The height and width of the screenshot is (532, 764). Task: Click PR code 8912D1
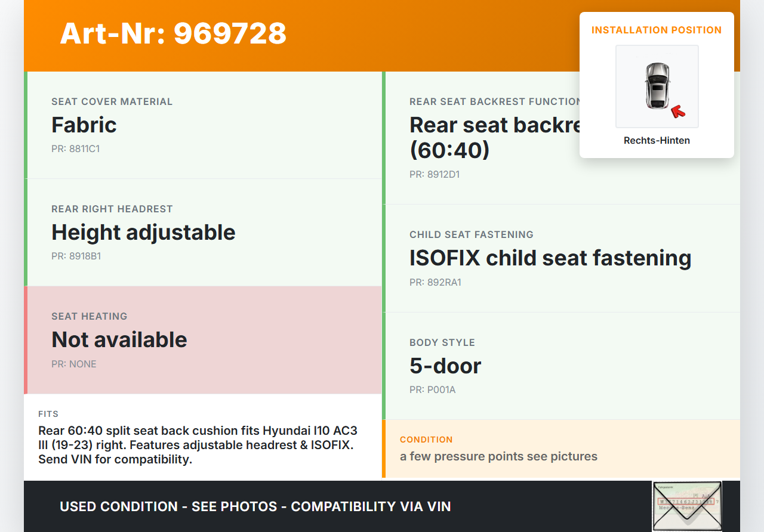[x=435, y=175]
